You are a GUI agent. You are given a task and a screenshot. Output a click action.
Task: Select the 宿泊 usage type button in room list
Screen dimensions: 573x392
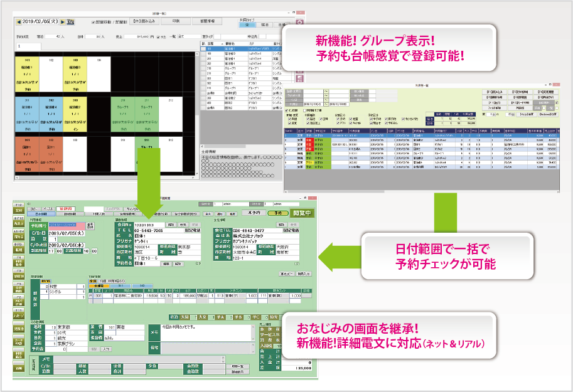(x=265, y=25)
